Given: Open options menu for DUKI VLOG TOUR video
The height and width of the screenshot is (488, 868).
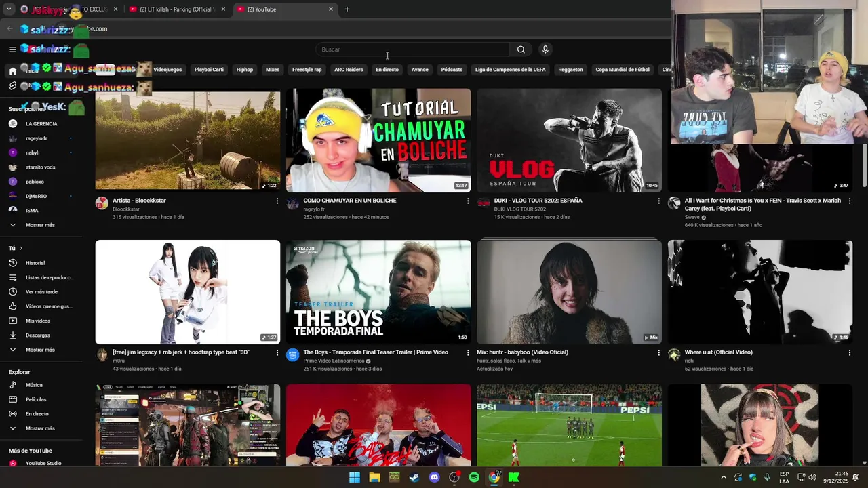Looking at the screenshot, I should [658, 201].
